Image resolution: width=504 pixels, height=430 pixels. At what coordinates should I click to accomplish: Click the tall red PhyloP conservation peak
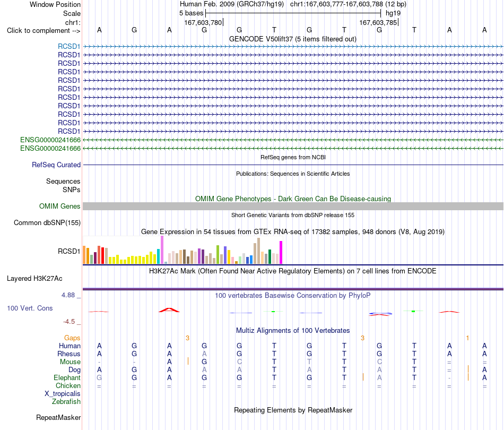[169, 310]
